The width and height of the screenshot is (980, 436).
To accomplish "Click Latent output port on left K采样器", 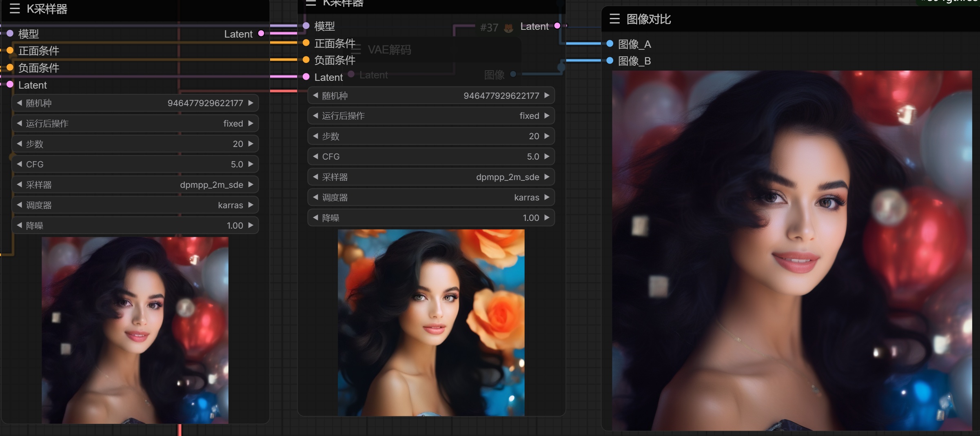I will 261,33.
